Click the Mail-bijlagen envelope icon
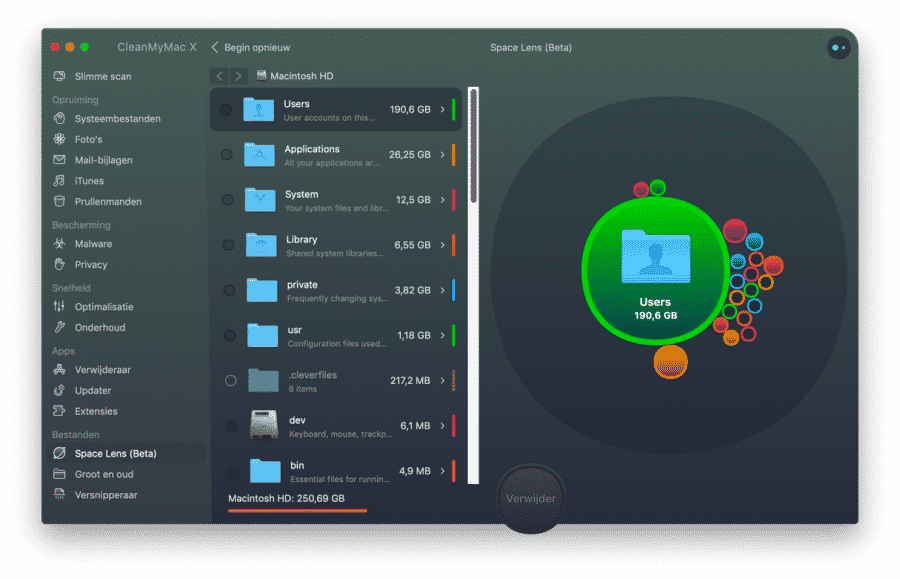 click(59, 160)
